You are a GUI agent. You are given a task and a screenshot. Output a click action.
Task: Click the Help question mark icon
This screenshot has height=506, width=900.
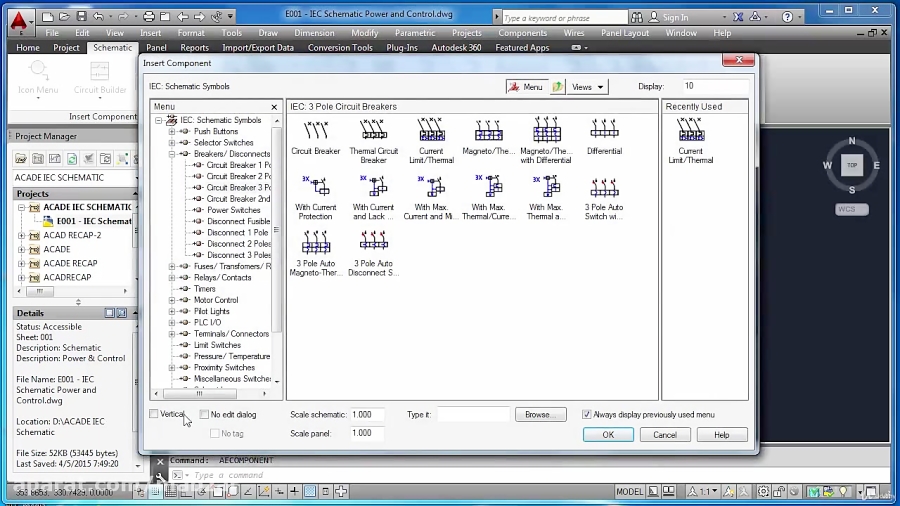click(788, 17)
